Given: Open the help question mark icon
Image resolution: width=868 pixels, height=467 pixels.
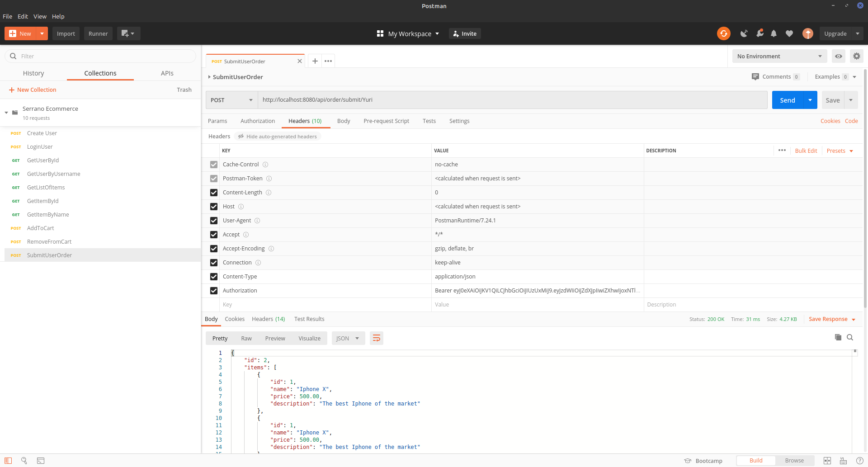Looking at the screenshot, I should click(860, 461).
